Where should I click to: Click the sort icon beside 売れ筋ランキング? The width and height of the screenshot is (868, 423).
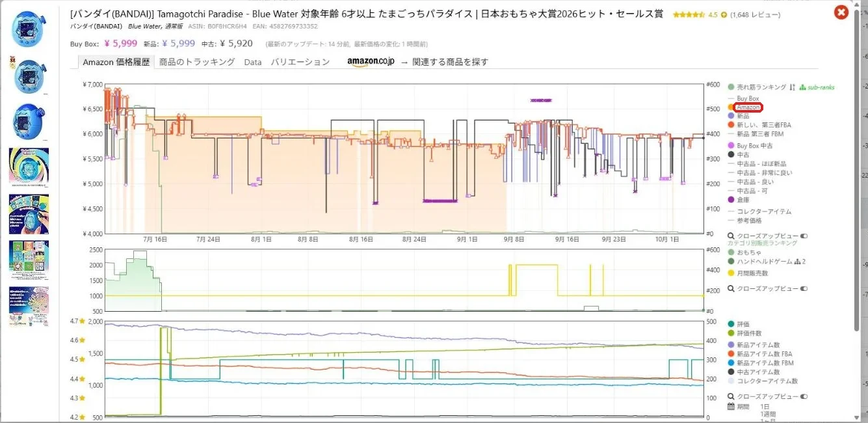[x=792, y=87]
